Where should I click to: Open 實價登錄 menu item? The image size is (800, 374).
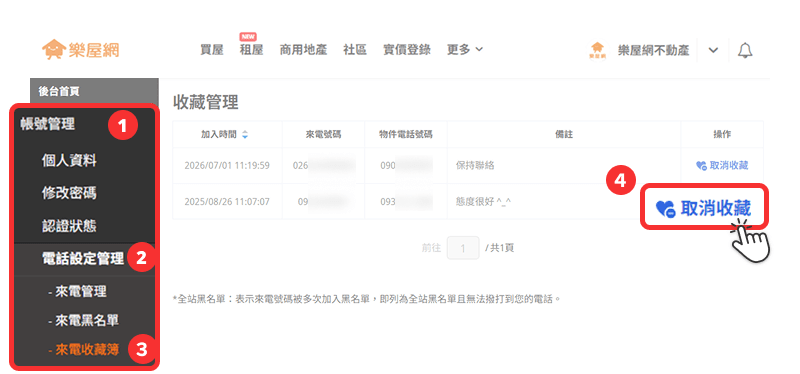(x=407, y=49)
